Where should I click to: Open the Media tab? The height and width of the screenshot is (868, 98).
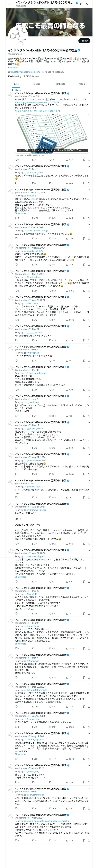coord(82,84)
